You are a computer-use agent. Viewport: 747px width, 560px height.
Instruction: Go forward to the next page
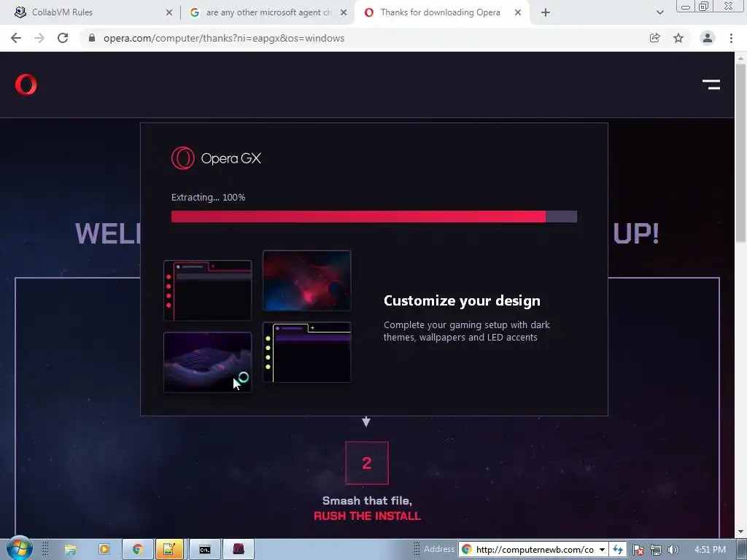pyautogui.click(x=39, y=38)
